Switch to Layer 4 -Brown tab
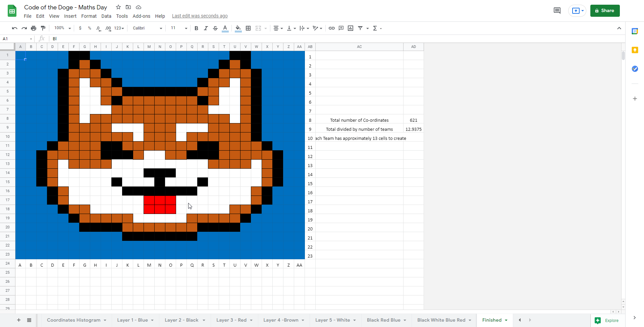This screenshot has width=644, height=327. click(x=283, y=320)
